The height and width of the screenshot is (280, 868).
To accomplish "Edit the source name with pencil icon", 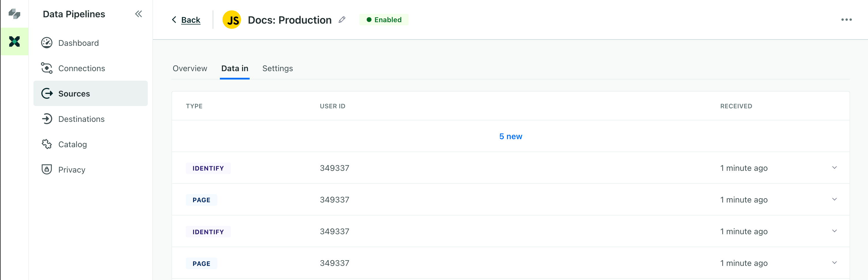I will [342, 20].
